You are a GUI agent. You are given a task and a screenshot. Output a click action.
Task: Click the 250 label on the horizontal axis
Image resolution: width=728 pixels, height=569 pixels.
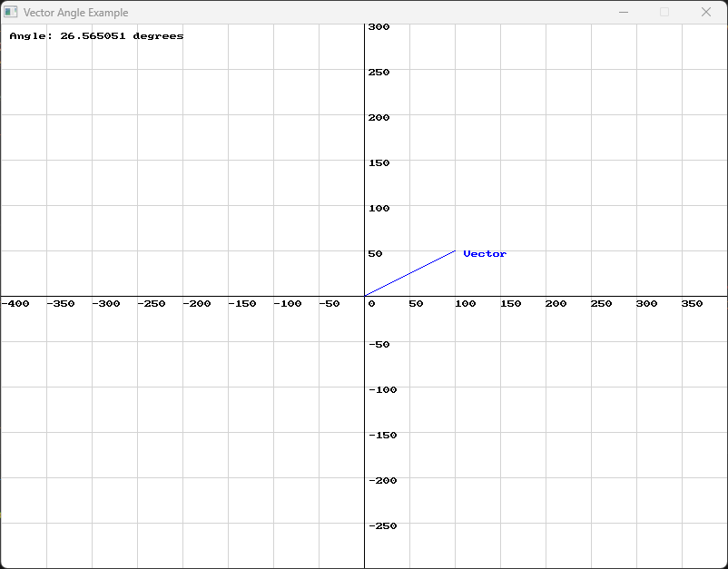tap(601, 304)
